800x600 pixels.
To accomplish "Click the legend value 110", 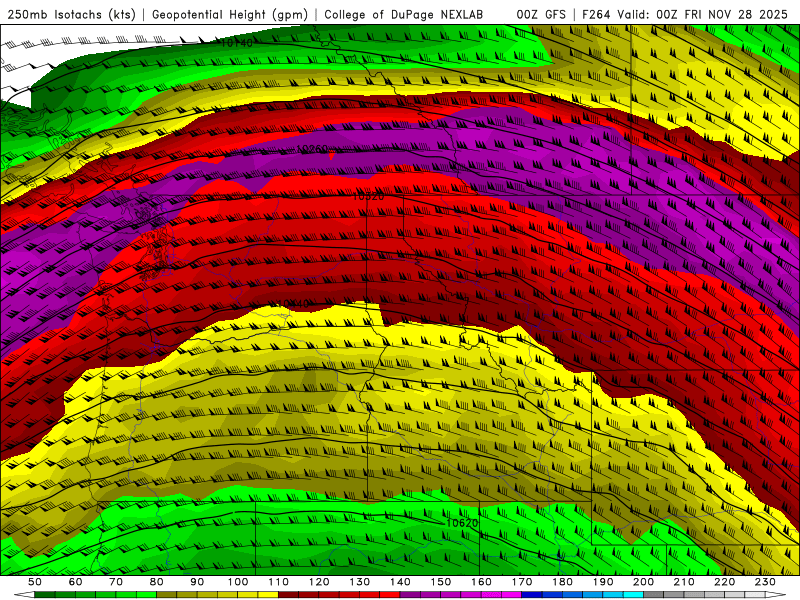I will (279, 582).
